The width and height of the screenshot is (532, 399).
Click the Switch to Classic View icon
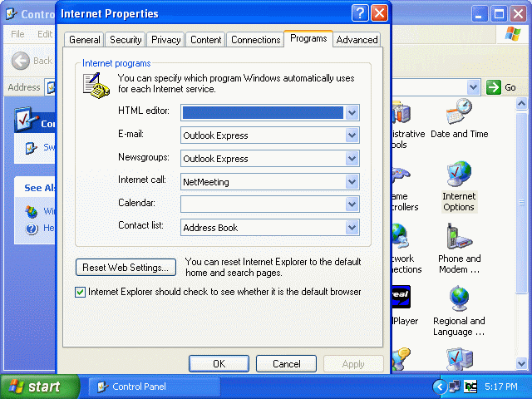32,148
